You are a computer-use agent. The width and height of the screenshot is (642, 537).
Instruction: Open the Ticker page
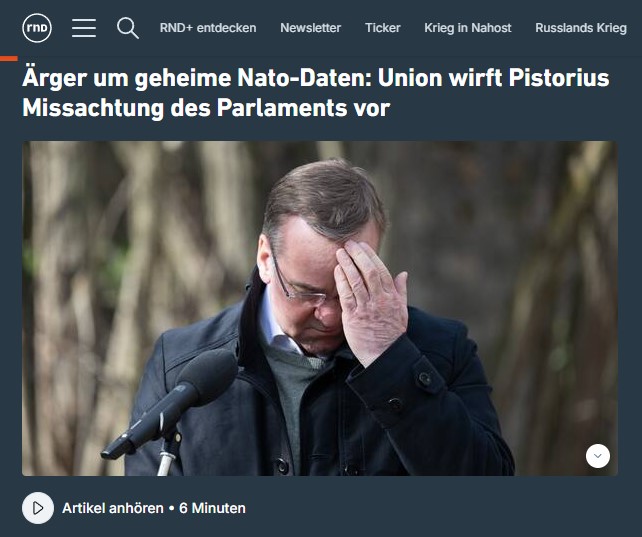click(382, 28)
